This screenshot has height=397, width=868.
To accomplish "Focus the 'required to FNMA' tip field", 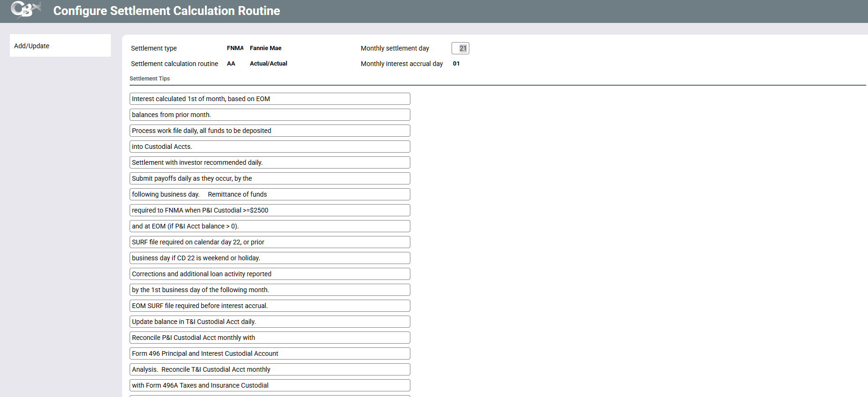I will (x=270, y=210).
